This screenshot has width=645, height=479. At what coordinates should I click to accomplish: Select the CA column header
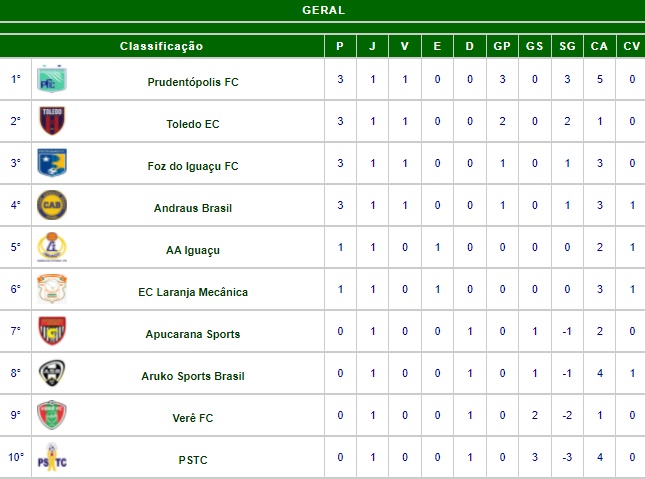[599, 46]
